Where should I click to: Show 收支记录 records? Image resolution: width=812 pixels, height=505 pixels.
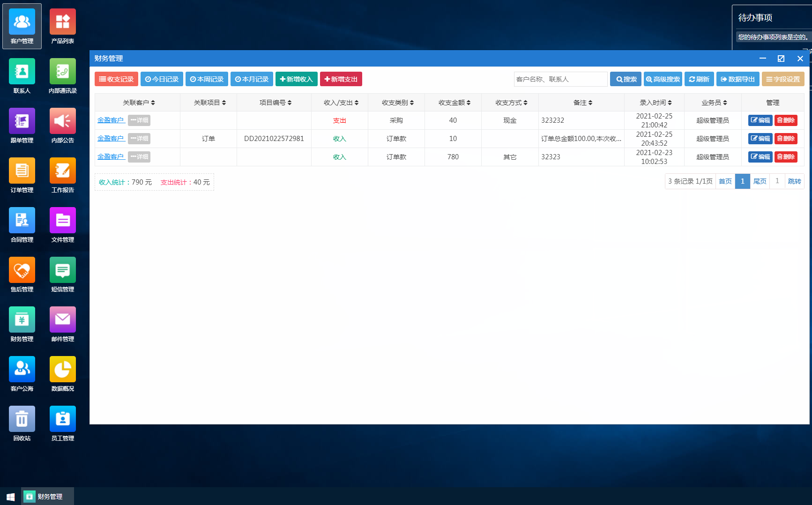coord(116,79)
